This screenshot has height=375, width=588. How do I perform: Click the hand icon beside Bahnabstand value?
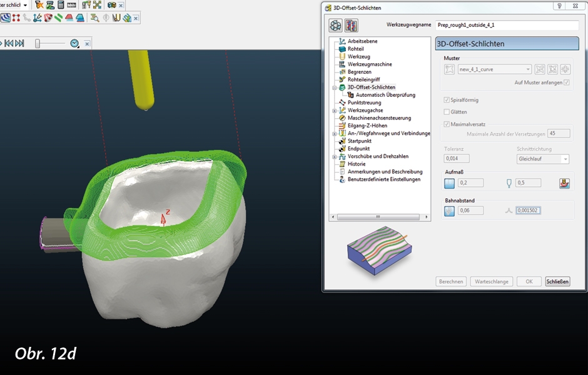point(449,211)
